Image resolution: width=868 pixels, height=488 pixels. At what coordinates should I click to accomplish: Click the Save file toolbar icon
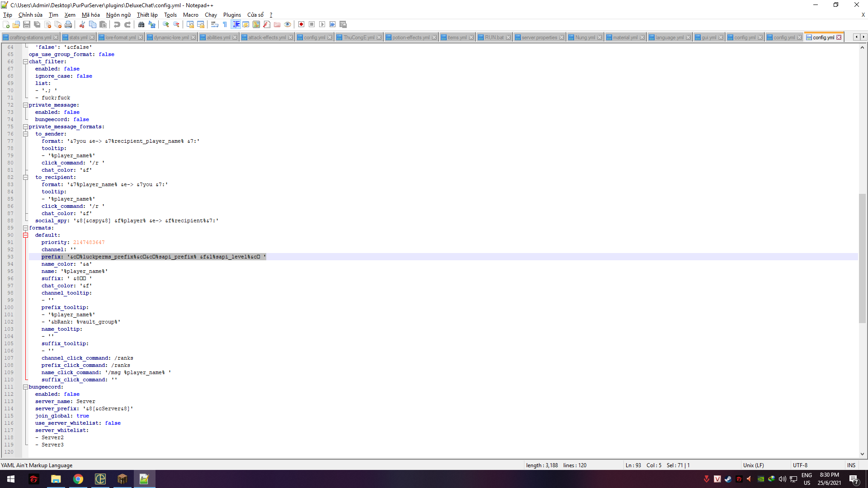[x=27, y=24]
